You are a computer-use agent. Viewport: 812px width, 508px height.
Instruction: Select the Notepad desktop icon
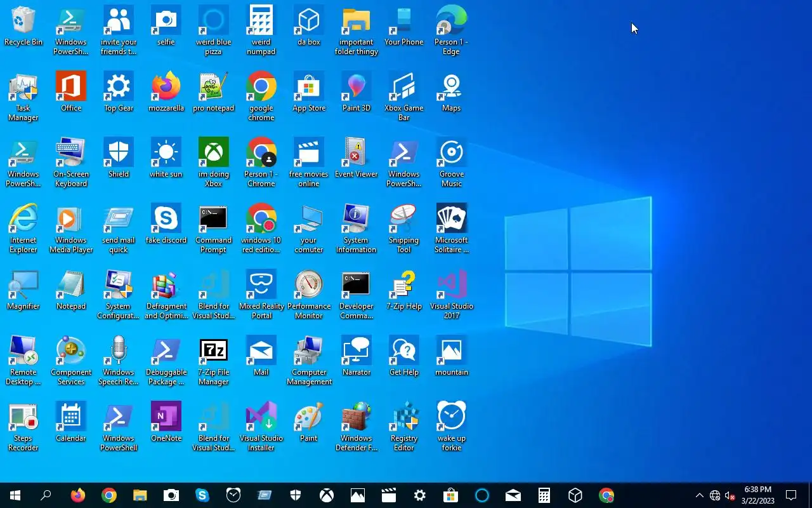click(x=71, y=291)
